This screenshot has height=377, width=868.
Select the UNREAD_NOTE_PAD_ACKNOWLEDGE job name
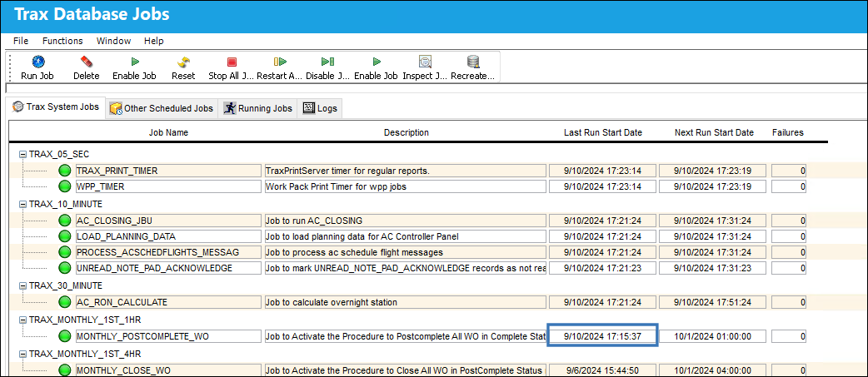tap(168, 268)
